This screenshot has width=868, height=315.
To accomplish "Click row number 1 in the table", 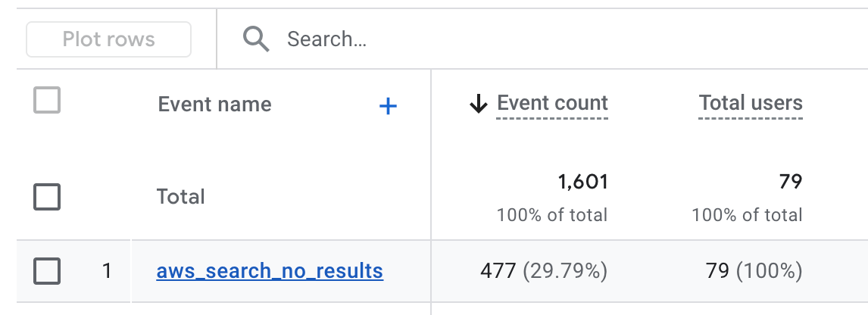I will [107, 271].
